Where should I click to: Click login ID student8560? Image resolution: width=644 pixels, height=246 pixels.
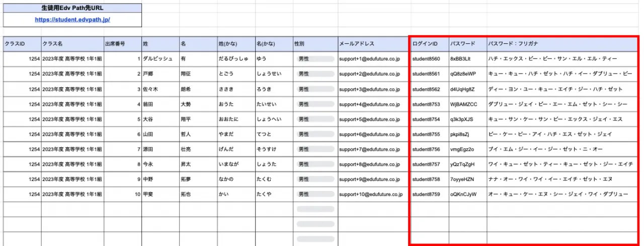coord(430,59)
